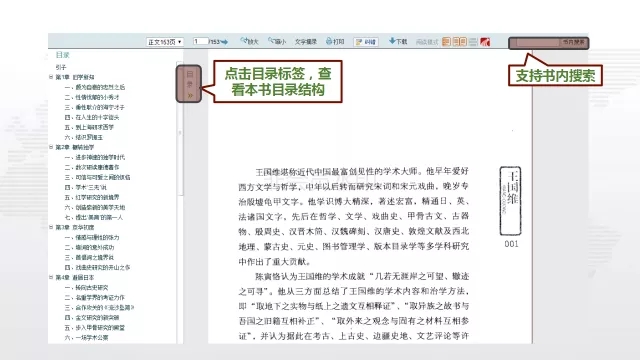Image resolution: width=640 pixels, height=360 pixels.
Task: Open section 四、在人生的十字街头
Action: point(92,117)
